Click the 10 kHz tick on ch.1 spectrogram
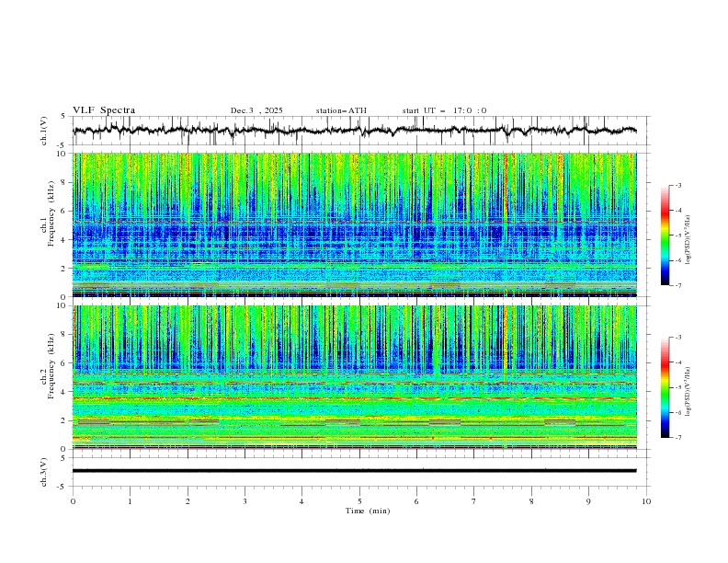Screen dimensions: 728x563 coord(61,154)
